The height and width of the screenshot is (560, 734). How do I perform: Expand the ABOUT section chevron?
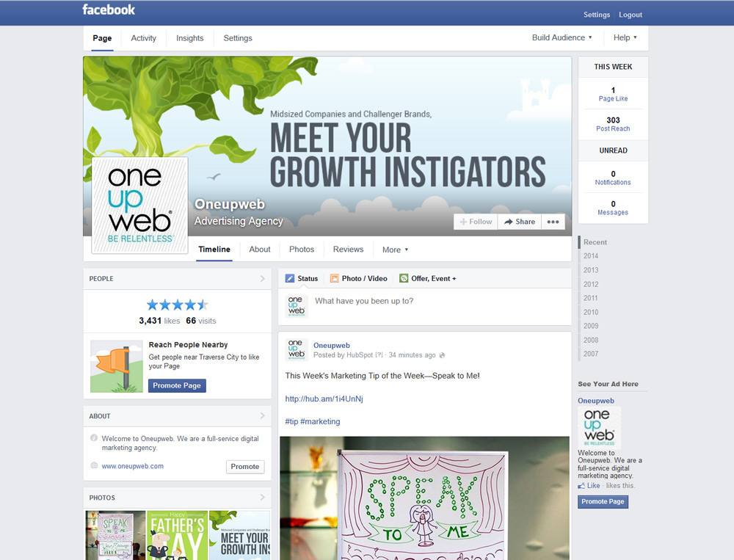pyautogui.click(x=262, y=416)
